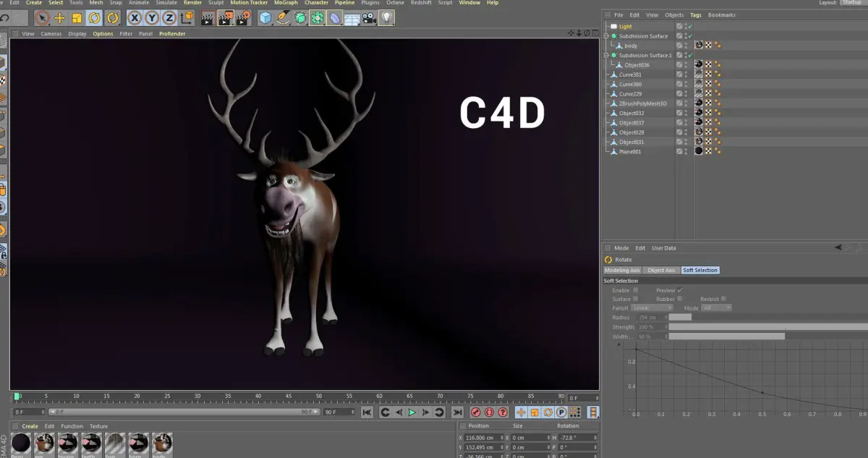This screenshot has height=458, width=868.
Task: Toggle the Light object enable checkmark
Action: point(690,26)
